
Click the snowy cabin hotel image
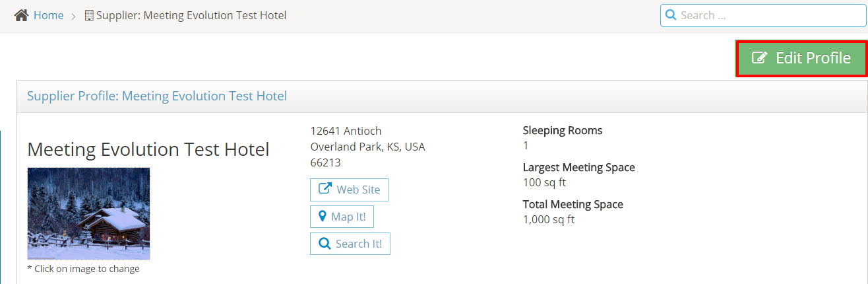click(88, 213)
